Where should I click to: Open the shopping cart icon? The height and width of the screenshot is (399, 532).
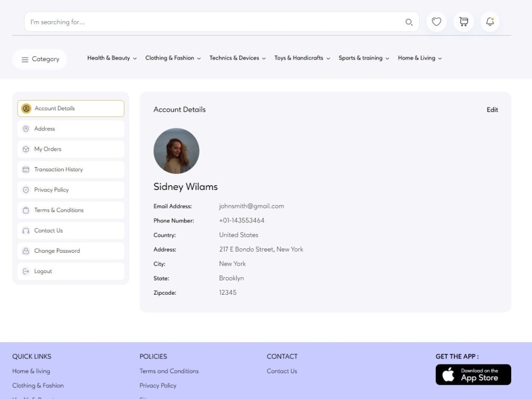point(463,22)
